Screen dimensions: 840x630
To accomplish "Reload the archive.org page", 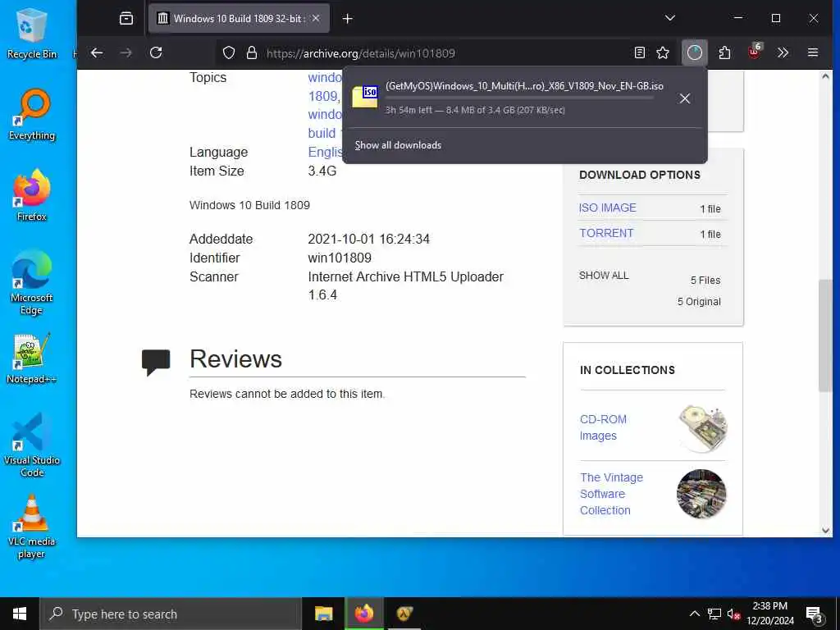I will tap(156, 53).
